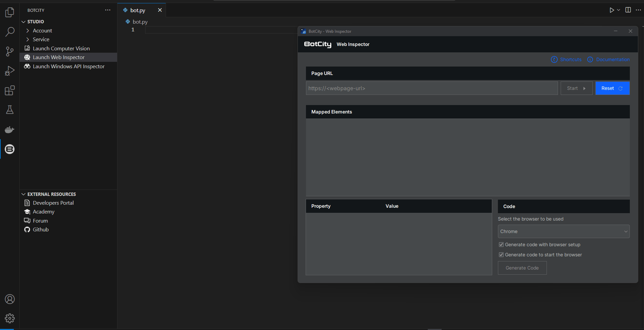Open Shortcuts help in Web Inspector
The height and width of the screenshot is (330, 644).
coord(566,59)
